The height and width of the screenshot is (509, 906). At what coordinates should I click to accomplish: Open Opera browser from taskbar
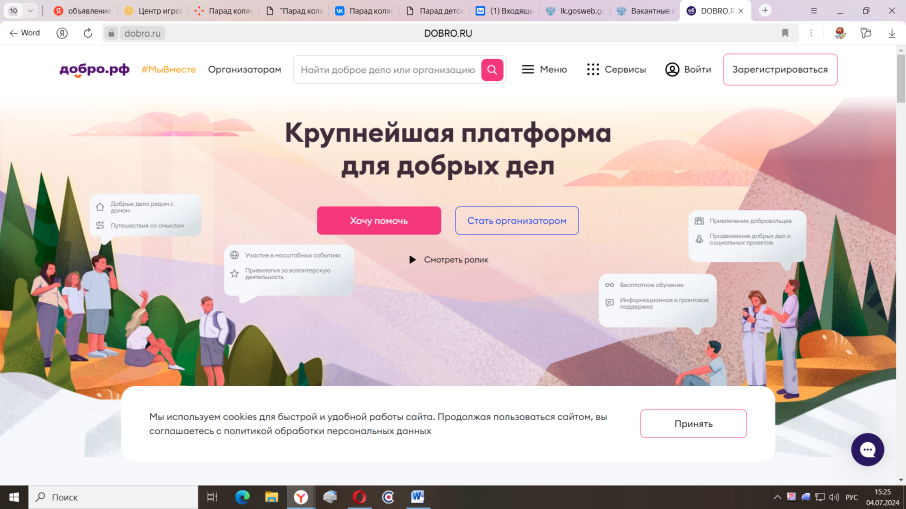[x=359, y=497]
